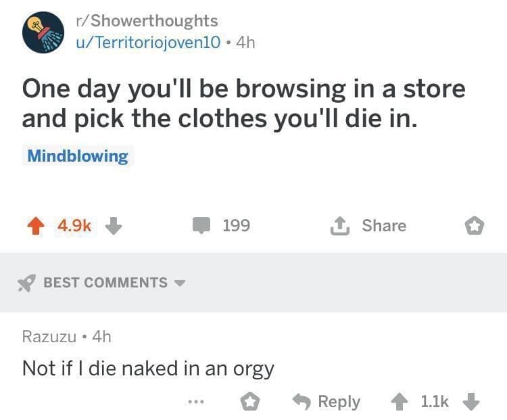Award Razuzu's comment
Viewport: 507px width, 420px height.
pyautogui.click(x=251, y=402)
